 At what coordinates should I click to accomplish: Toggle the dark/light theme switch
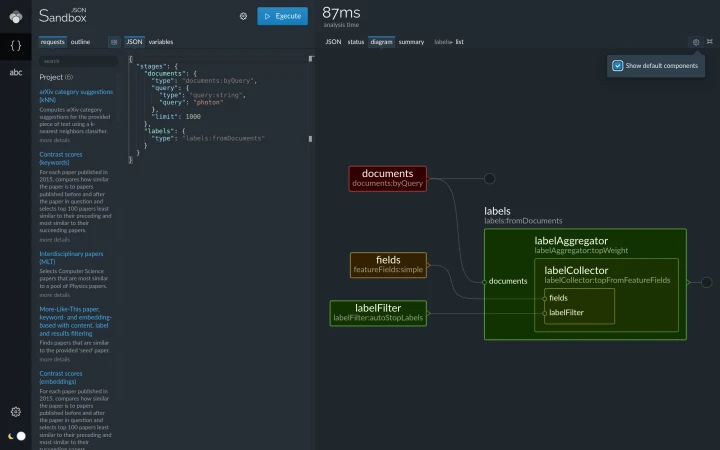tap(17, 436)
